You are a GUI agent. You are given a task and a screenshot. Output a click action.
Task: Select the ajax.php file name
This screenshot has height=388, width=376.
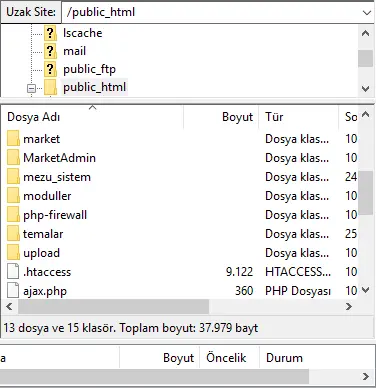point(45,291)
